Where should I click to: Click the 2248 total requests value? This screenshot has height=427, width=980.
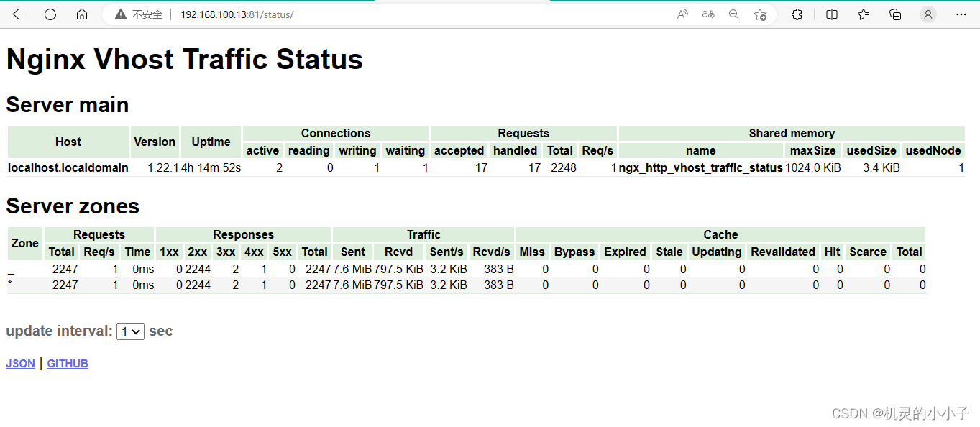coord(563,167)
